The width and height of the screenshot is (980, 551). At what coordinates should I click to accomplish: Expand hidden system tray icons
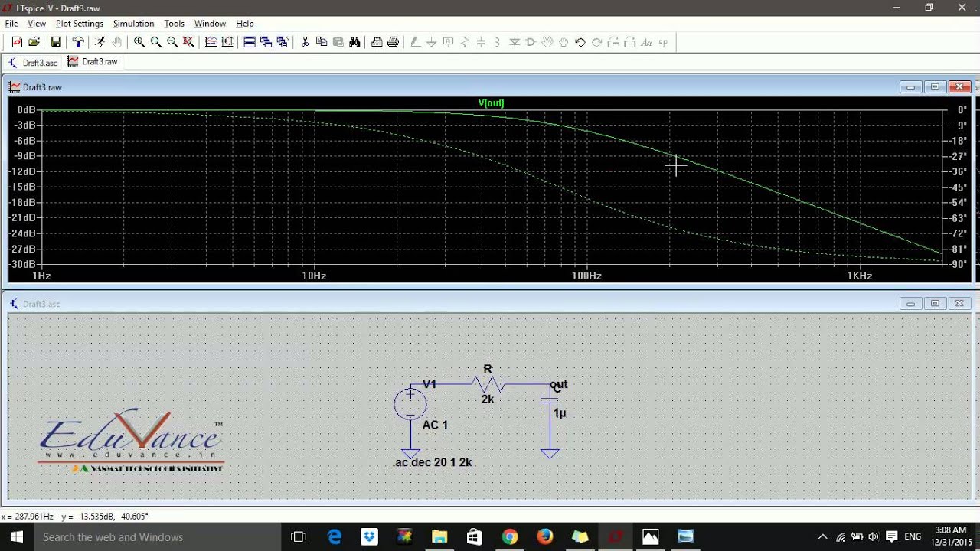click(x=822, y=537)
